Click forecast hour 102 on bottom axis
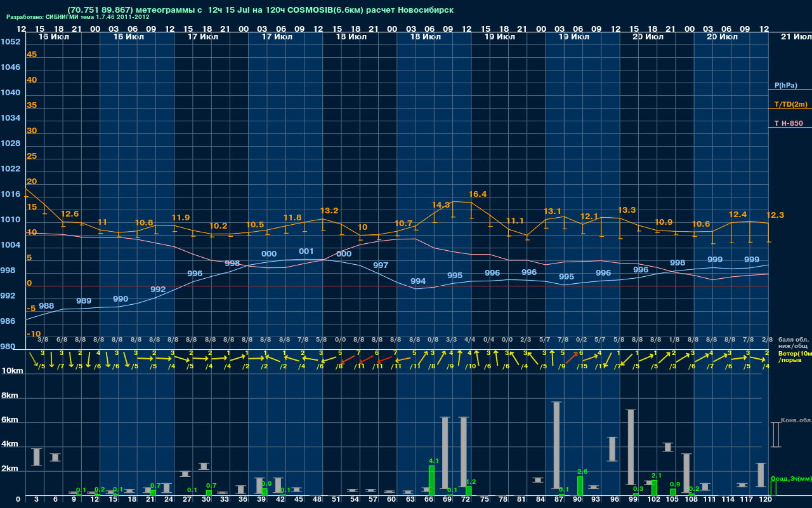The image size is (812, 508). 653,500
